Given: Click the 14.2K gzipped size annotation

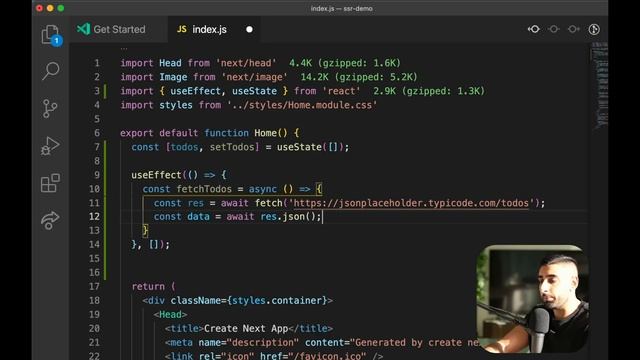Looking at the screenshot, I should pos(359,77).
